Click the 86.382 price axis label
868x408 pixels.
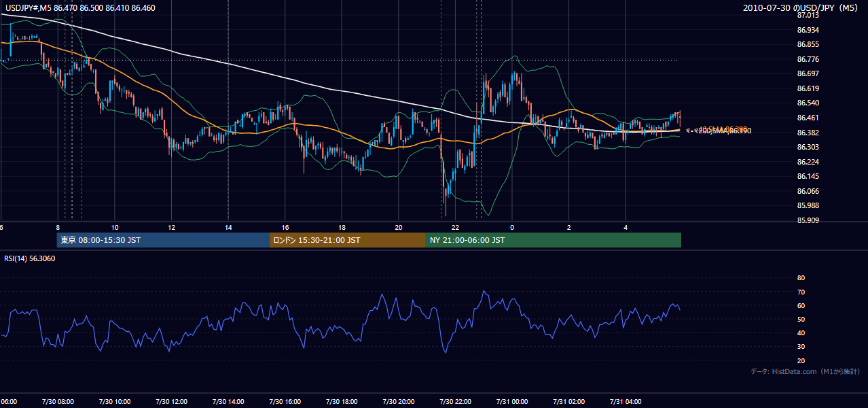point(808,133)
